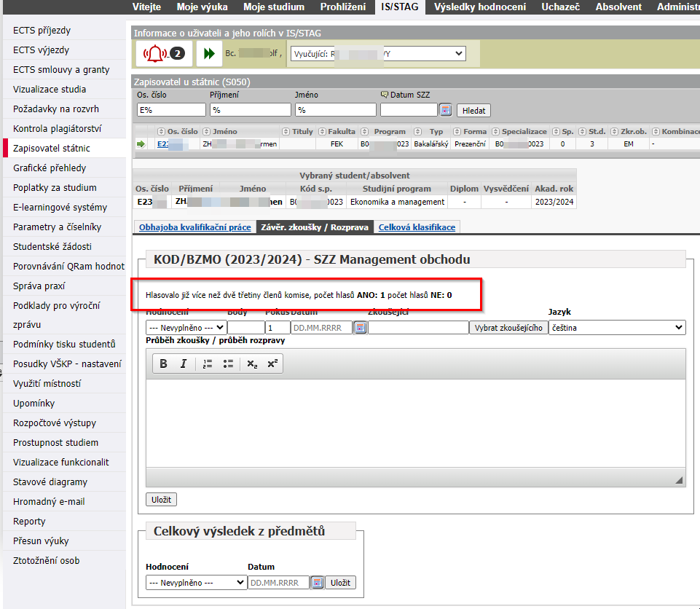Open the exam Hodnocení dropdown
The height and width of the screenshot is (609, 700).
click(186, 328)
